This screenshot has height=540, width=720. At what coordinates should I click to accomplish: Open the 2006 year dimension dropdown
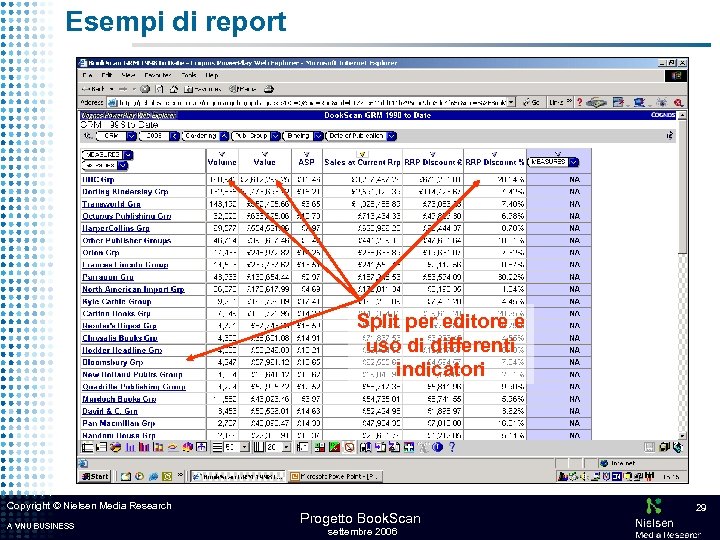[174, 136]
